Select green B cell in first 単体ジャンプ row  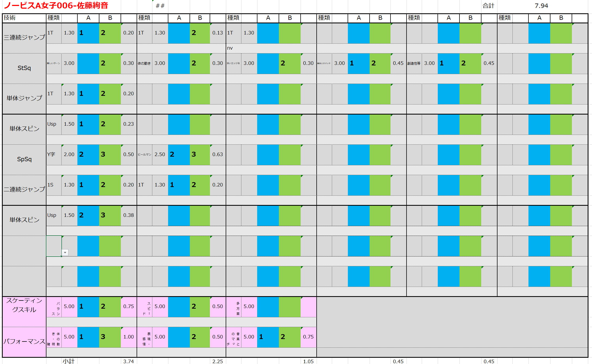pyautogui.click(x=110, y=94)
